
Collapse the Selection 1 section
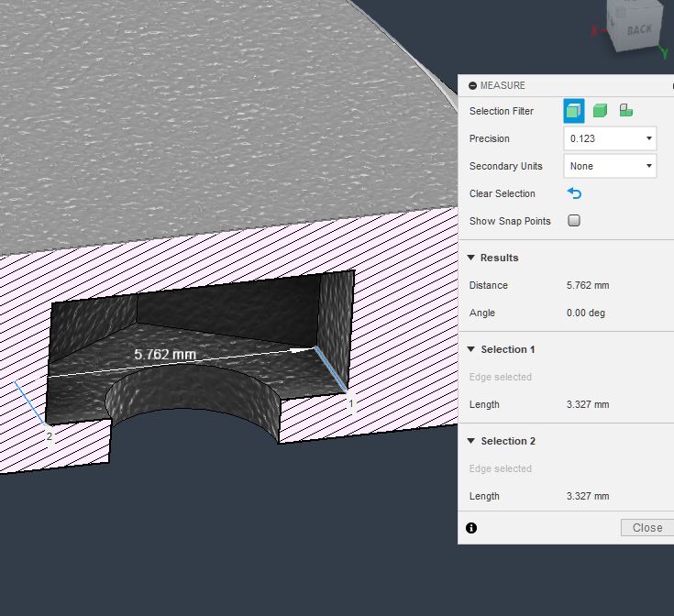pyautogui.click(x=471, y=349)
